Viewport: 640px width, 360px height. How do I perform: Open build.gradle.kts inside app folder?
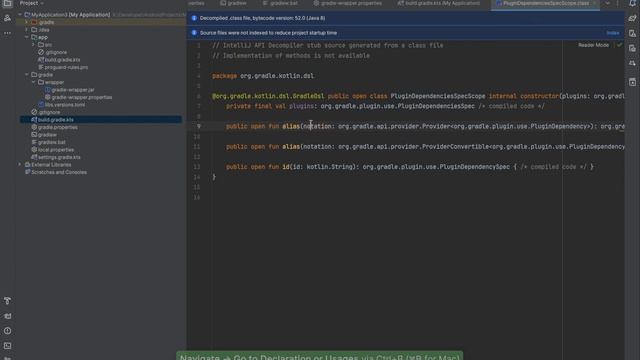(x=59, y=60)
